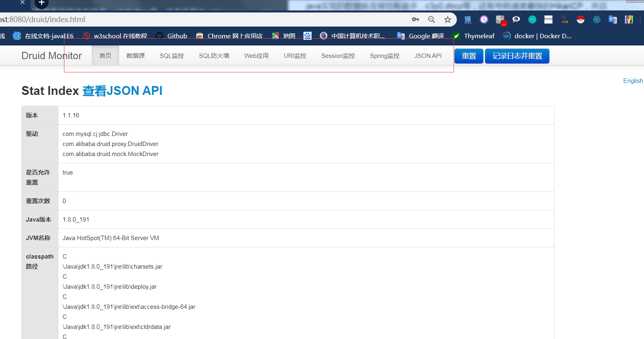The height and width of the screenshot is (339, 644).
Task: Open the colorful wrench extension icon
Action: coord(629,19)
